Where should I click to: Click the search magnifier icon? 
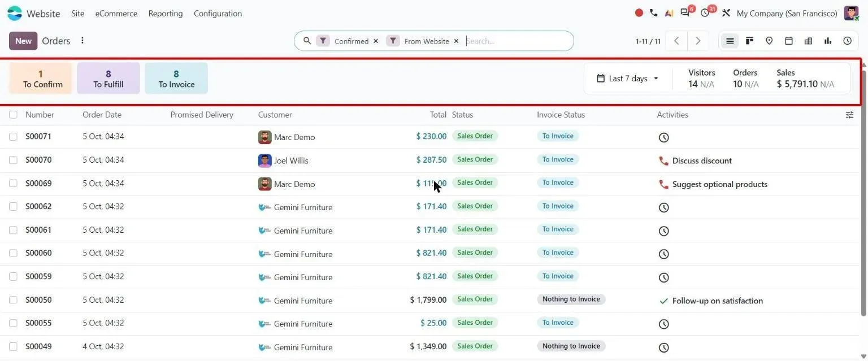(x=307, y=41)
